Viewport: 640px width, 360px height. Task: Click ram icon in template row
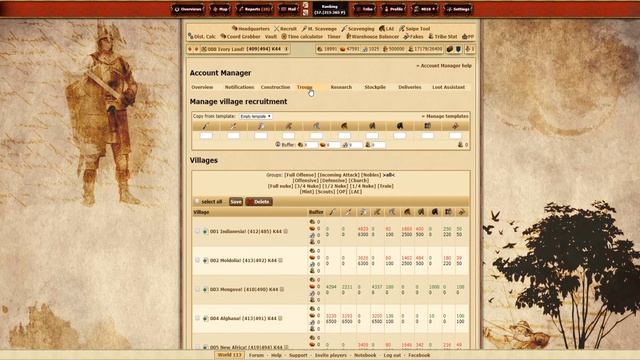[427, 126]
